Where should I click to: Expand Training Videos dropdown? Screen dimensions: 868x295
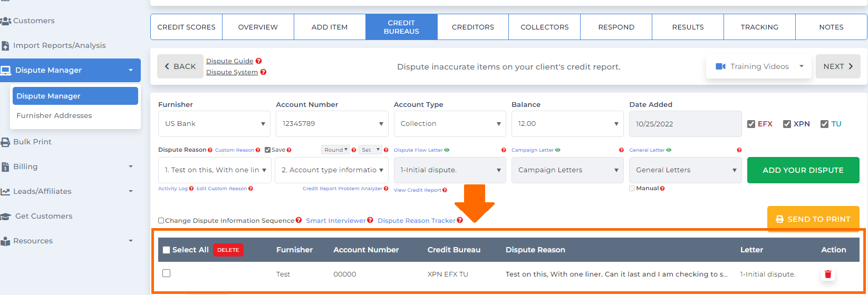[759, 67]
